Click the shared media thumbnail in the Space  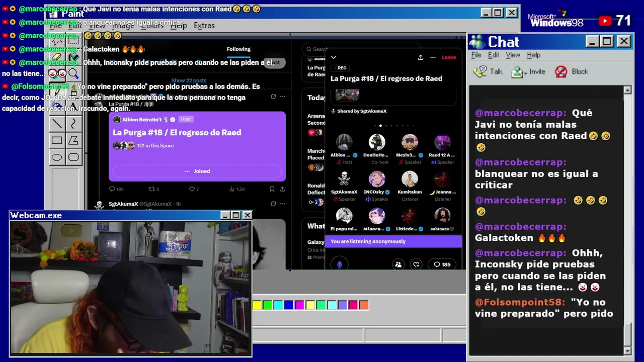[347, 95]
